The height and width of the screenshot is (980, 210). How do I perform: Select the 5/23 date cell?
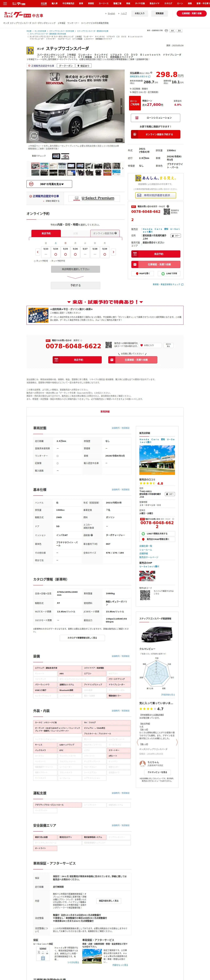[46, 252]
